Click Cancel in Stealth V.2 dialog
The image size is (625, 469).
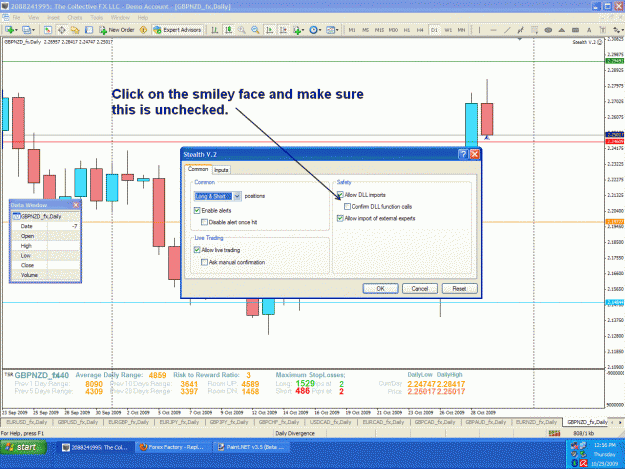tap(420, 288)
